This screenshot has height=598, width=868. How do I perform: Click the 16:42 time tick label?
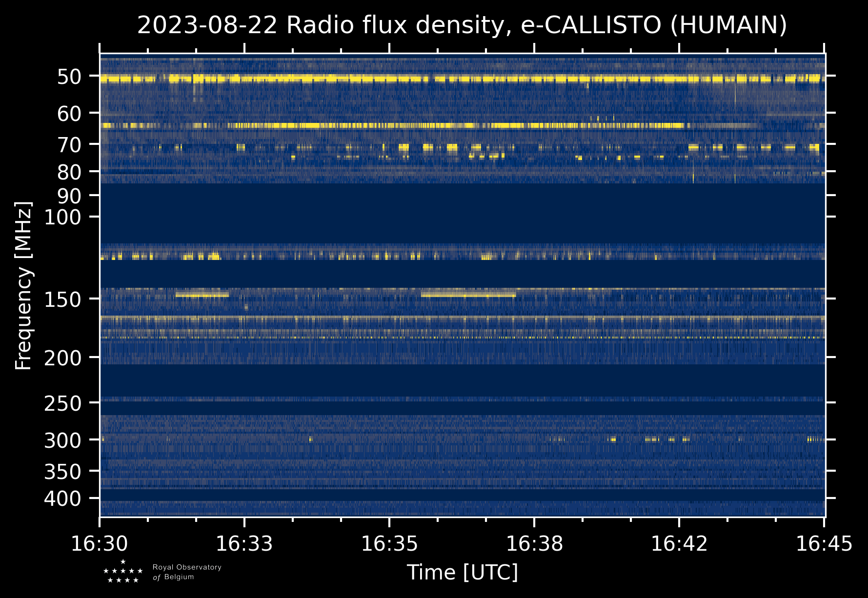pos(679,543)
